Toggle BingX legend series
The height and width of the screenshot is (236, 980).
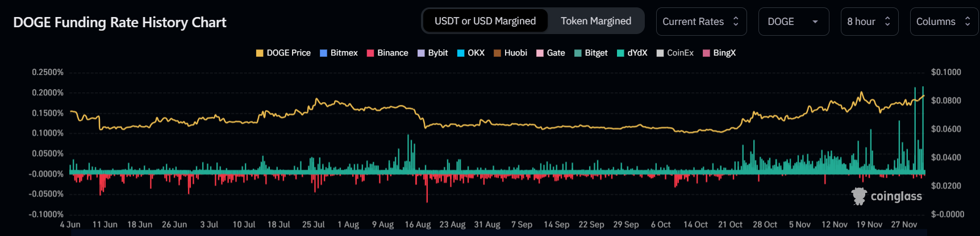click(x=719, y=53)
